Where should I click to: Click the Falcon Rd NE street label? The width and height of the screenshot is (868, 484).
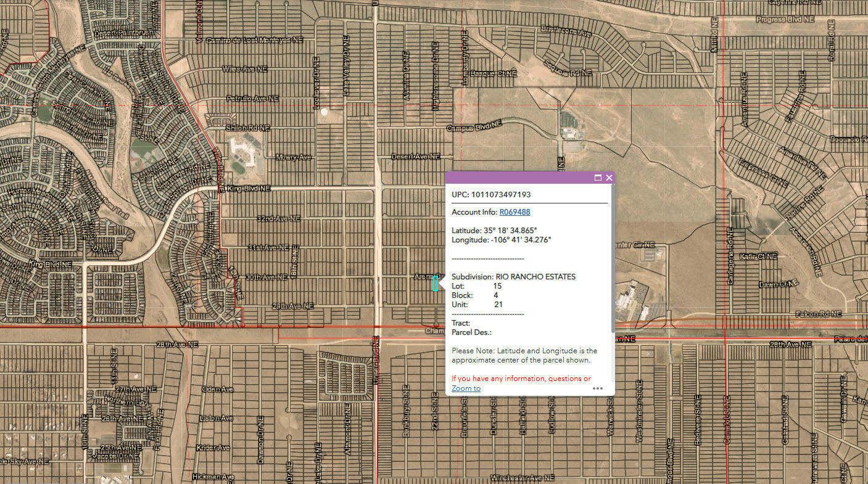(819, 313)
